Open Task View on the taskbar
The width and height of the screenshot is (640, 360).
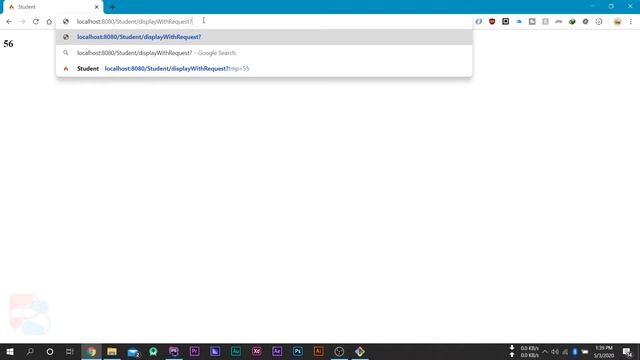tap(70, 351)
